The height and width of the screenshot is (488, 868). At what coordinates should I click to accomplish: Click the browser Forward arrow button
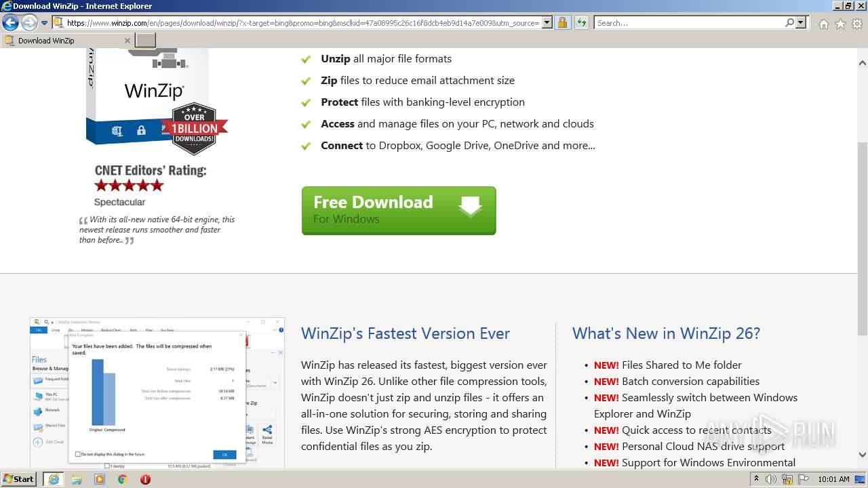(29, 23)
